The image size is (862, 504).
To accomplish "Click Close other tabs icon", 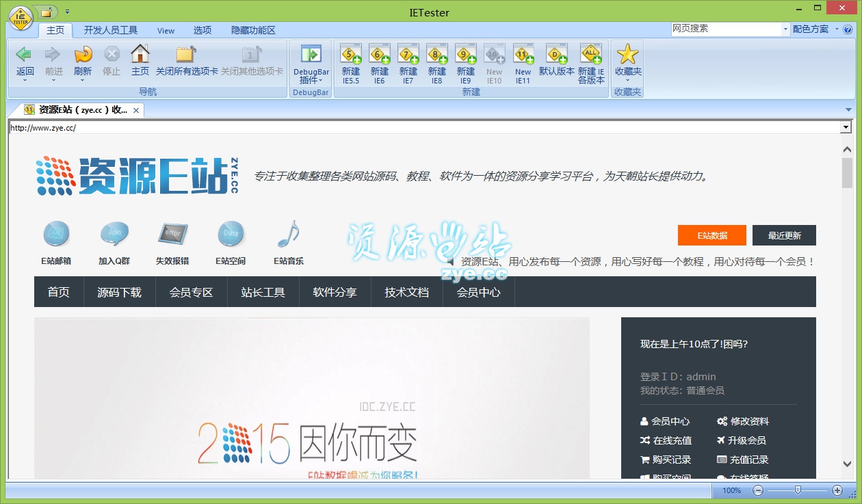I will [252, 54].
